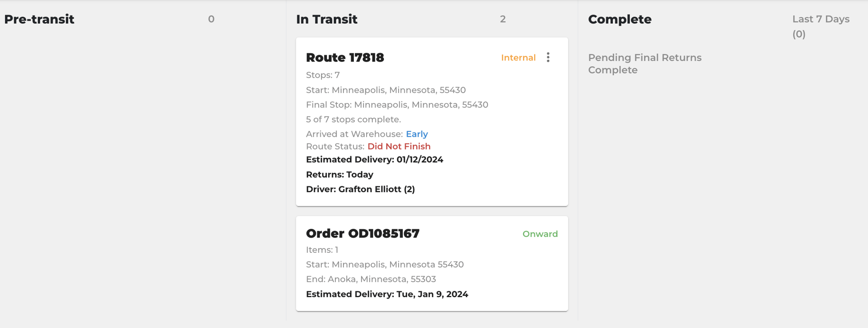Click the In Transit count badge
This screenshot has width=868, height=328.
tap(503, 19)
